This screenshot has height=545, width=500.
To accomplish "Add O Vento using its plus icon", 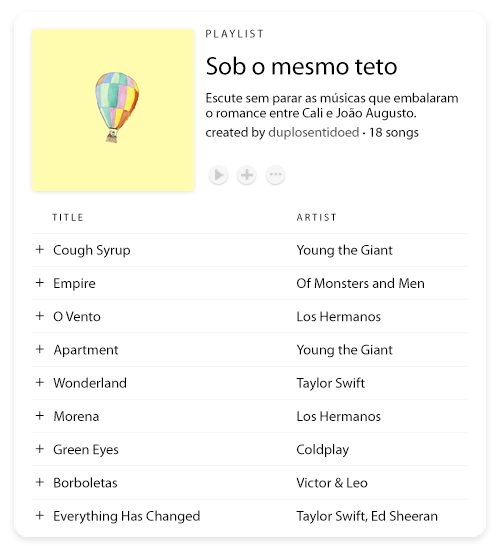I will pos(40,316).
